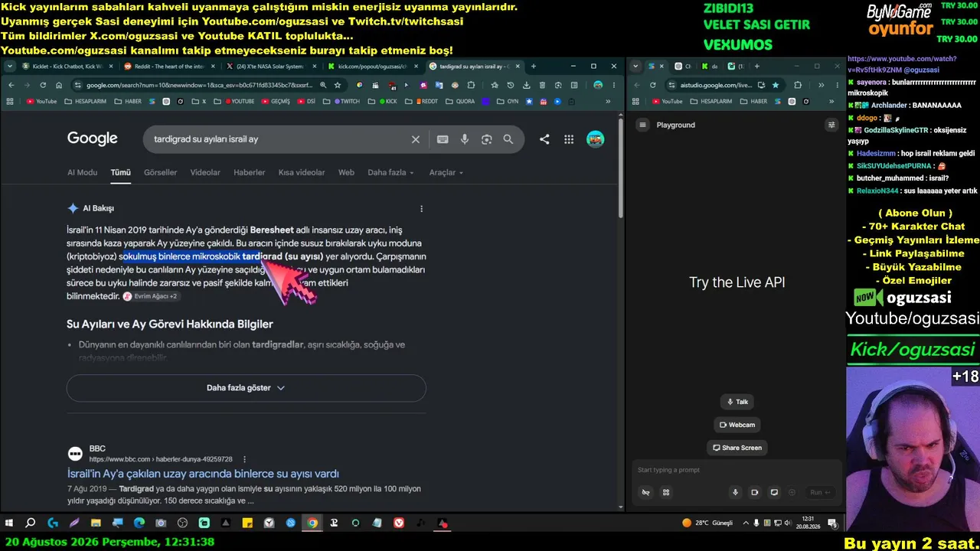Screen dimensions: 980x551
Task: Submit the search with the magnifier icon
Action: pos(508,139)
